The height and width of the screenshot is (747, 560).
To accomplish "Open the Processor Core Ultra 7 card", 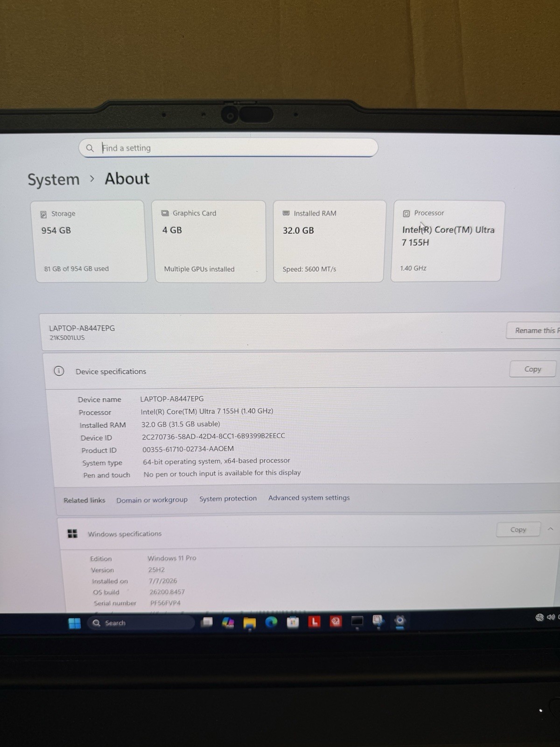I will [x=448, y=241].
